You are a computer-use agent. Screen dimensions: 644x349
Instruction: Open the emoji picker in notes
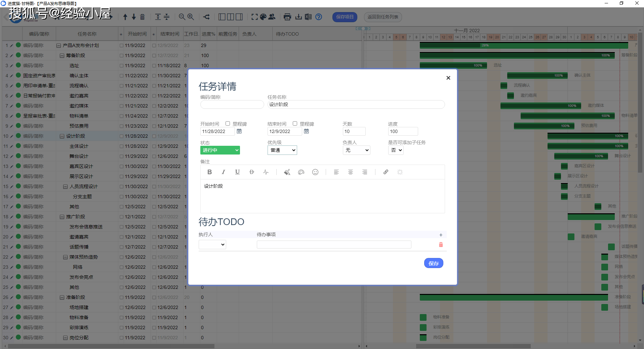coord(315,172)
